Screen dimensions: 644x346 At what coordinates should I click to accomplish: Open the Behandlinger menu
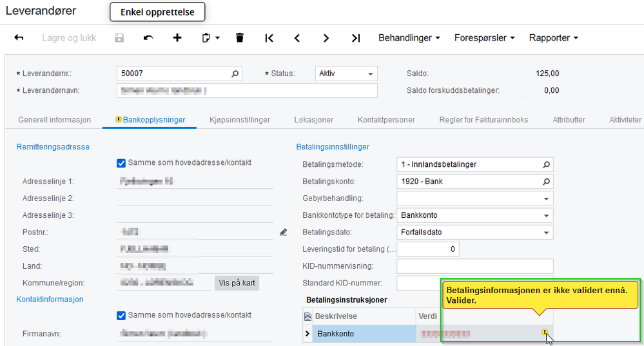coord(409,38)
